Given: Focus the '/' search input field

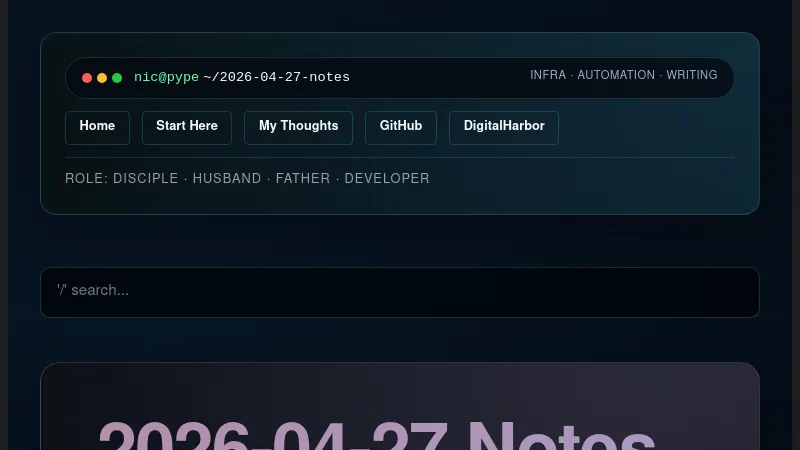Looking at the screenshot, I should click(x=400, y=291).
